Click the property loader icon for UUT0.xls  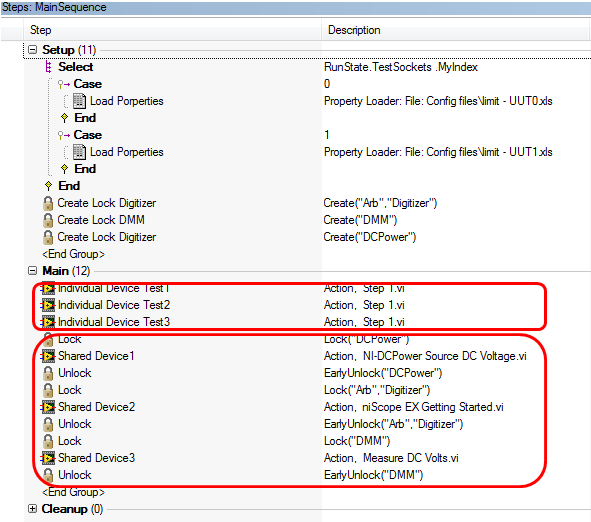click(79, 101)
